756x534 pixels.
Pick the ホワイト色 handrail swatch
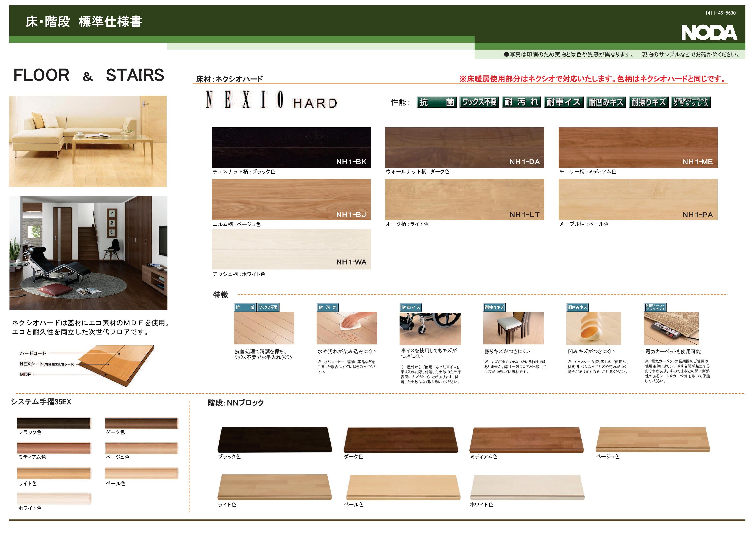[x=54, y=498]
